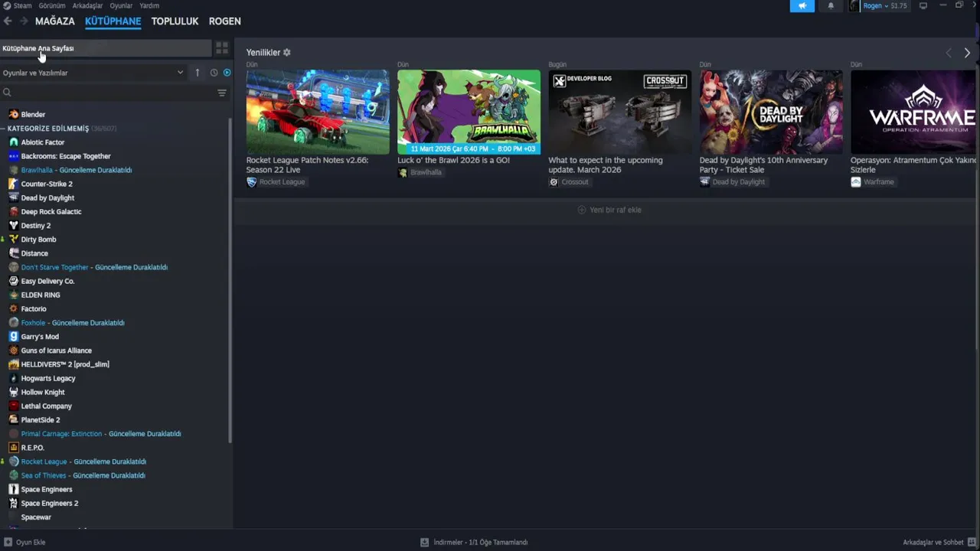
Task: Open the Brawlhalla Luck o' the Brawl thumbnail
Action: [x=469, y=112]
